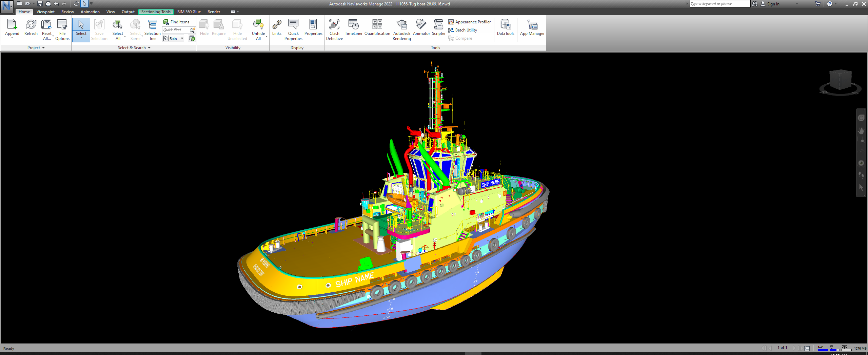Search help with binoculars icon
The image size is (868, 355).
pyautogui.click(x=754, y=4)
